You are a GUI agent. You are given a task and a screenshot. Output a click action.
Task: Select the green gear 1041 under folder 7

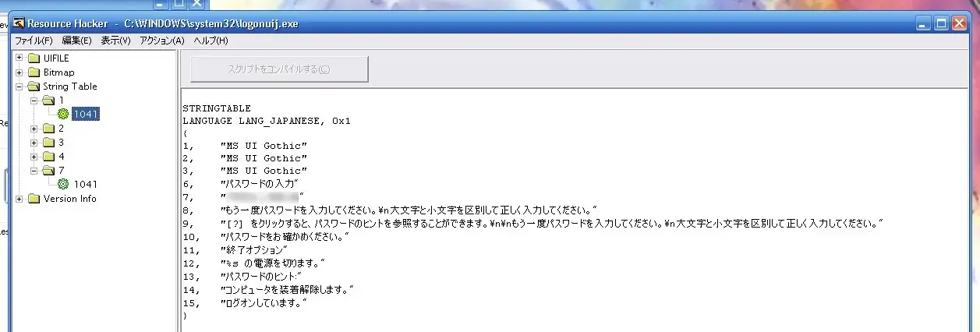click(x=63, y=184)
